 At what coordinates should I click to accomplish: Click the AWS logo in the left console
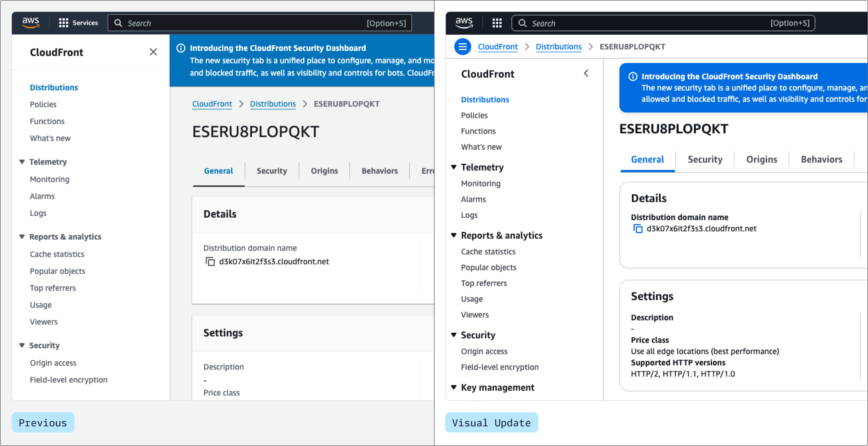pyautogui.click(x=31, y=23)
